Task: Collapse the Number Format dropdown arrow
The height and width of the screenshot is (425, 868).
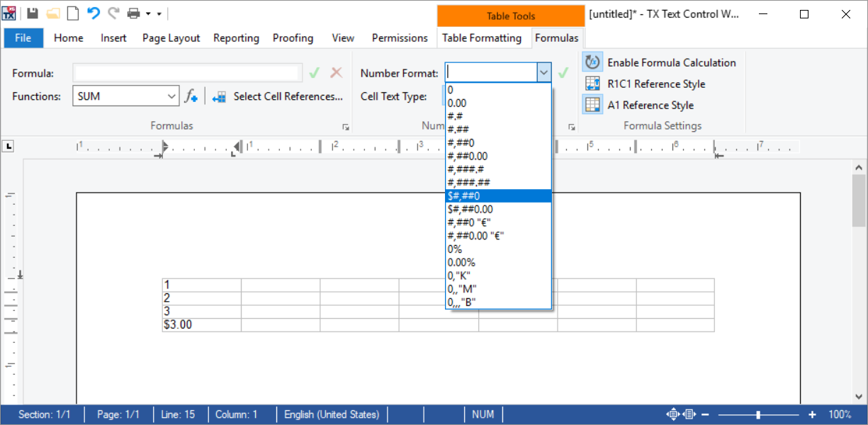Action: coord(543,72)
